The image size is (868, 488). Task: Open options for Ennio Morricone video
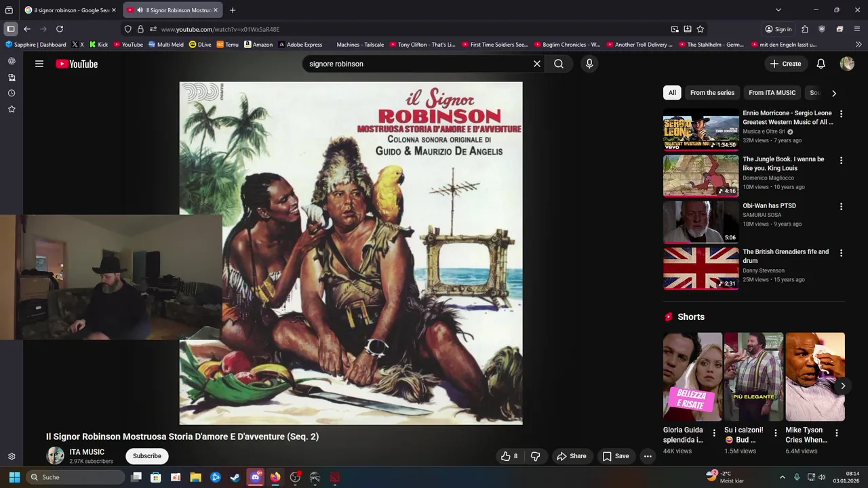point(842,114)
